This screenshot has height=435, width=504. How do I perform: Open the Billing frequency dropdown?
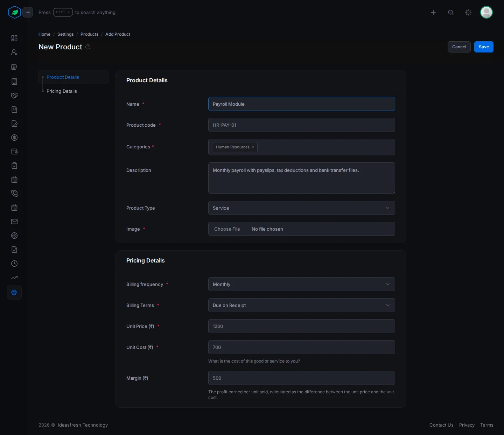tap(302, 284)
